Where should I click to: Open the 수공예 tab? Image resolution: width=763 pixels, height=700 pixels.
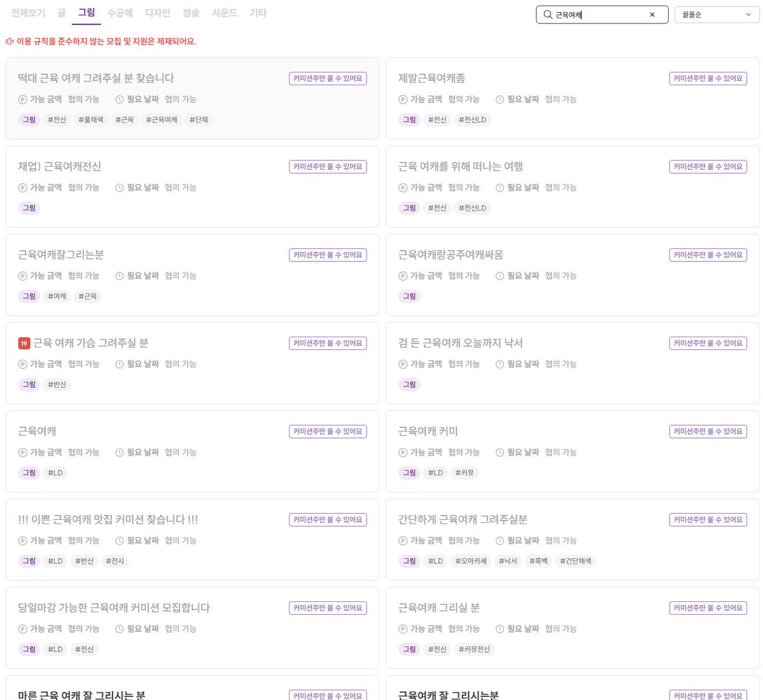point(120,13)
